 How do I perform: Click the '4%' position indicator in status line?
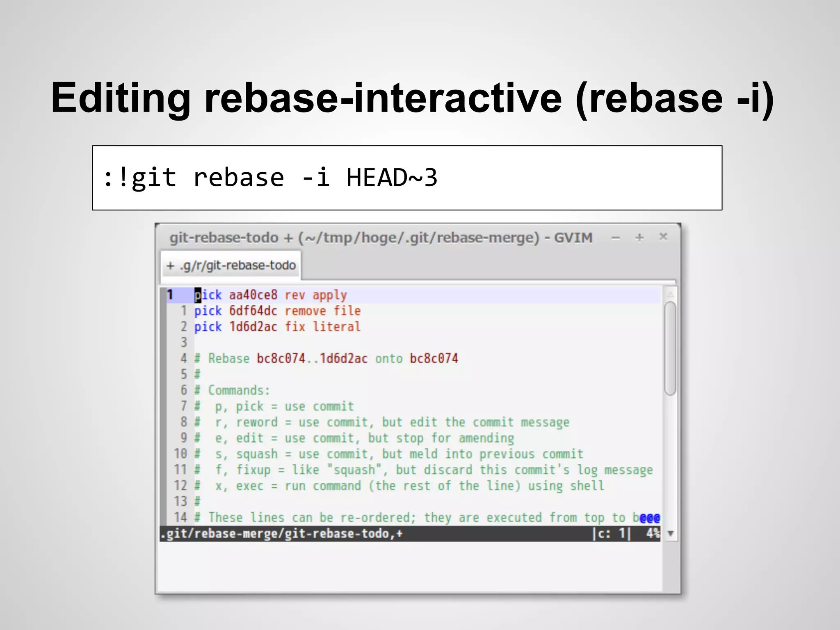coord(653,533)
